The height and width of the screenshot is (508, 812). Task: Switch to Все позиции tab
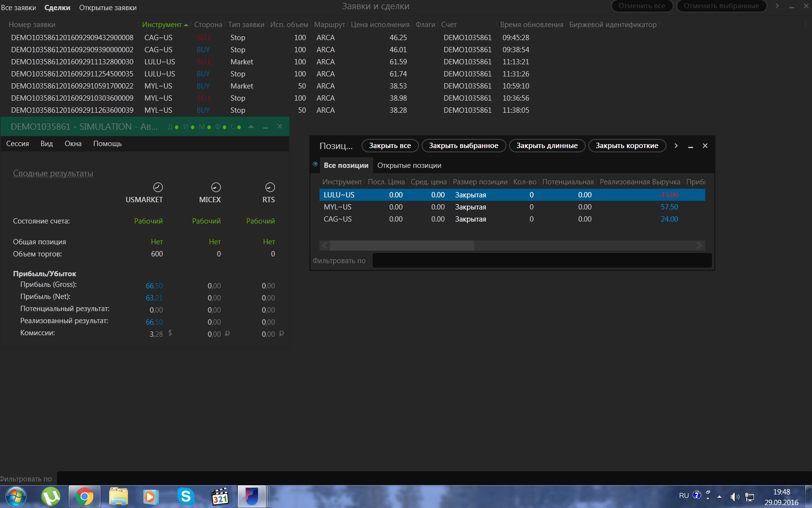[346, 165]
